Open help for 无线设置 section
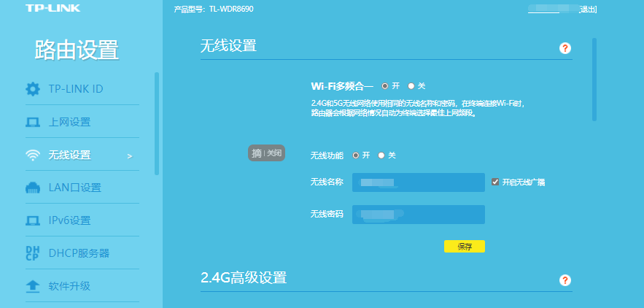Viewport: 644px width, 308px height. pyautogui.click(x=565, y=48)
